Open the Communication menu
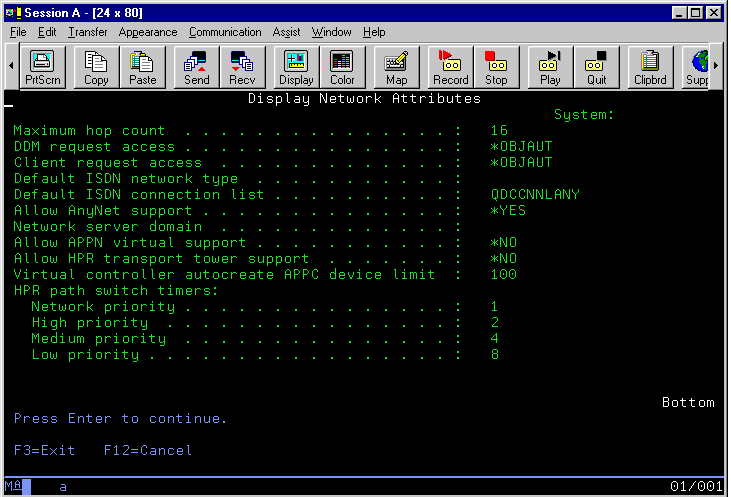Image resolution: width=731 pixels, height=497 pixels. [225, 32]
